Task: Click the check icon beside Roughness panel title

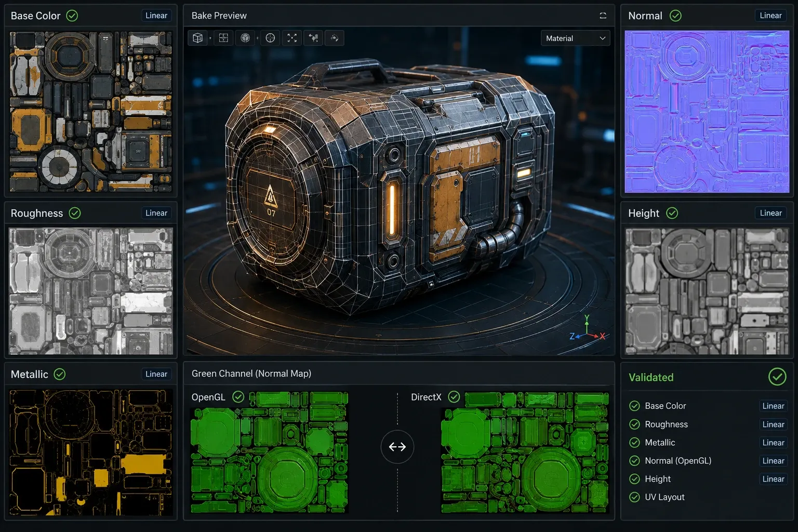Action: tap(75, 213)
